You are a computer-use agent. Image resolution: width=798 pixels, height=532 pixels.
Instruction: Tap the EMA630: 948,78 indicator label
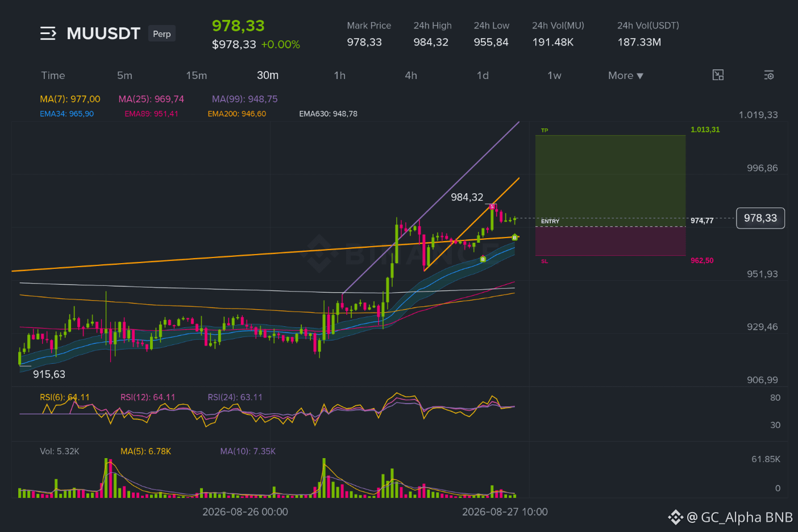tap(329, 114)
